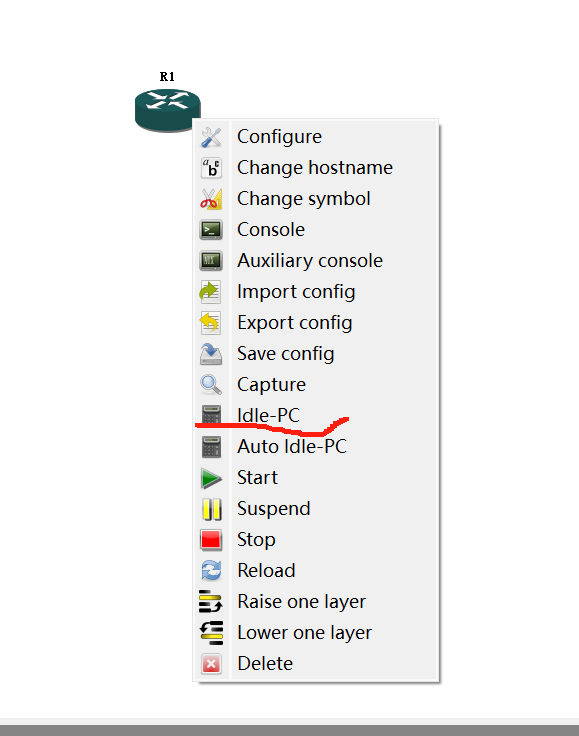Stop the router via menu text
The image size is (579, 736).
click(x=256, y=540)
